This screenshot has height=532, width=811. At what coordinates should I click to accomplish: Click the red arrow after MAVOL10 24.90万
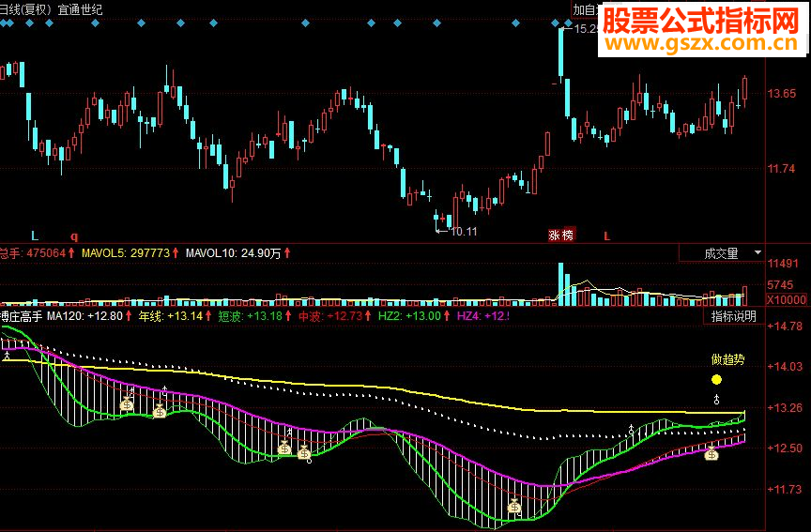[287, 252]
